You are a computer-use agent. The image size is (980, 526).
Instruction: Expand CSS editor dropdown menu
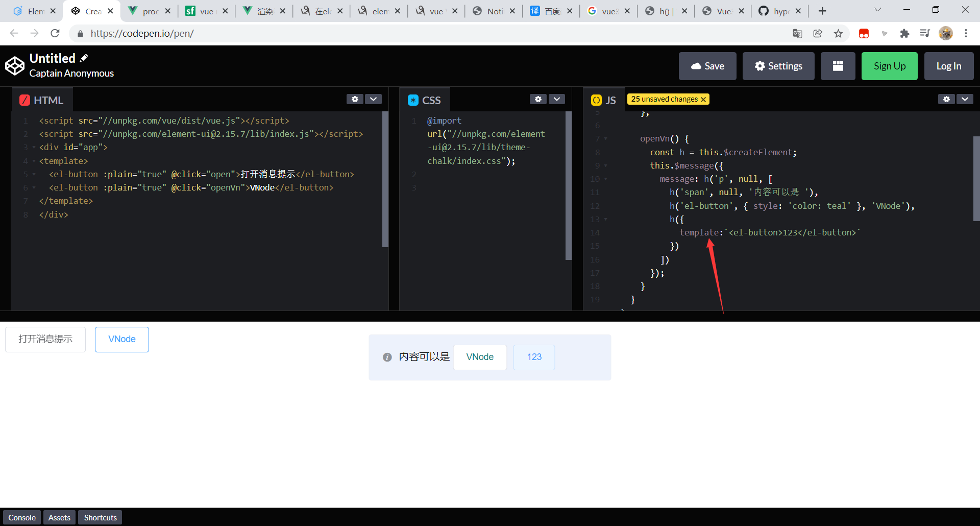click(557, 99)
